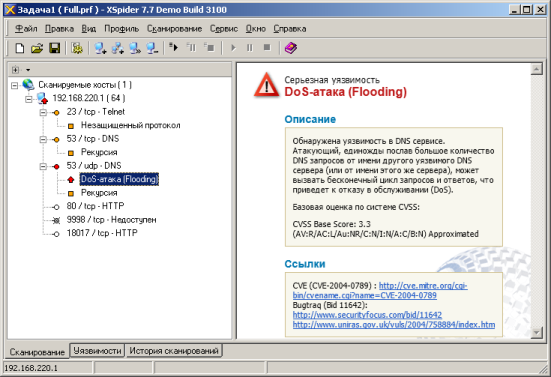The height and width of the screenshot is (377, 551).
Task: Remove a host with the computer minus icon
Action: coord(152,48)
